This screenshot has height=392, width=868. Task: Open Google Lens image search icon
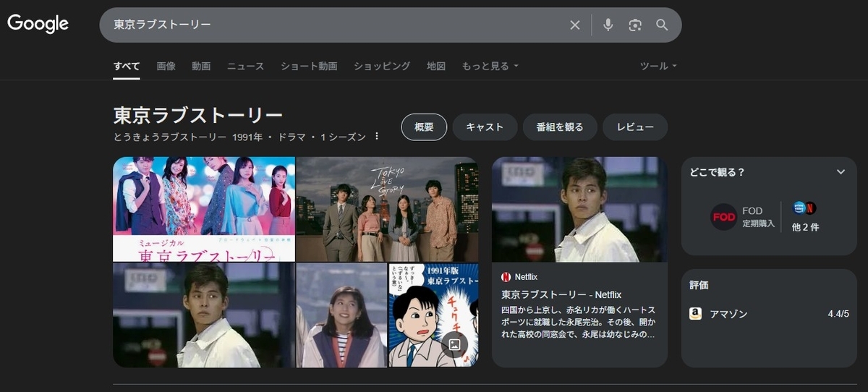[x=635, y=25]
